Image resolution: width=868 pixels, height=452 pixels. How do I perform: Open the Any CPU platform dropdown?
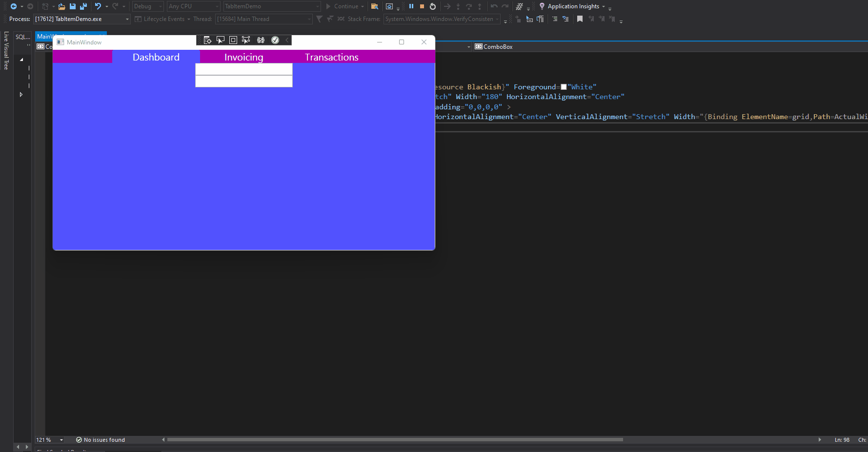tap(194, 6)
